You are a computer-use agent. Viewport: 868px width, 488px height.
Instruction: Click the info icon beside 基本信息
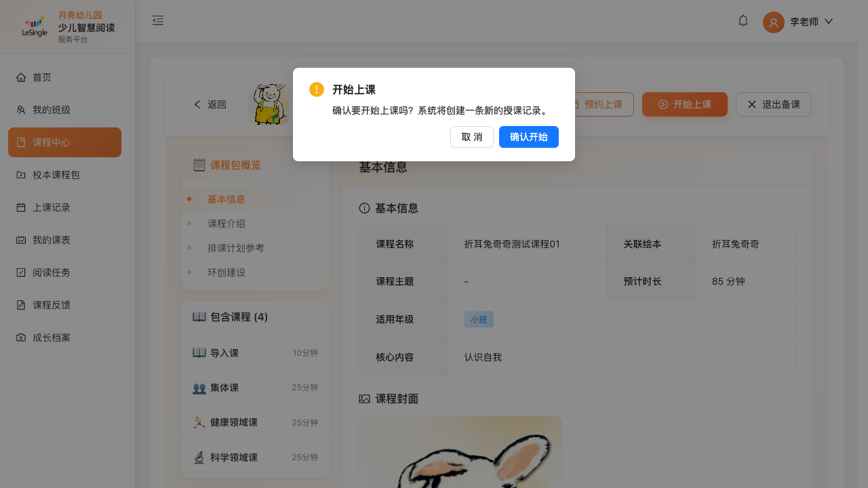tap(364, 208)
